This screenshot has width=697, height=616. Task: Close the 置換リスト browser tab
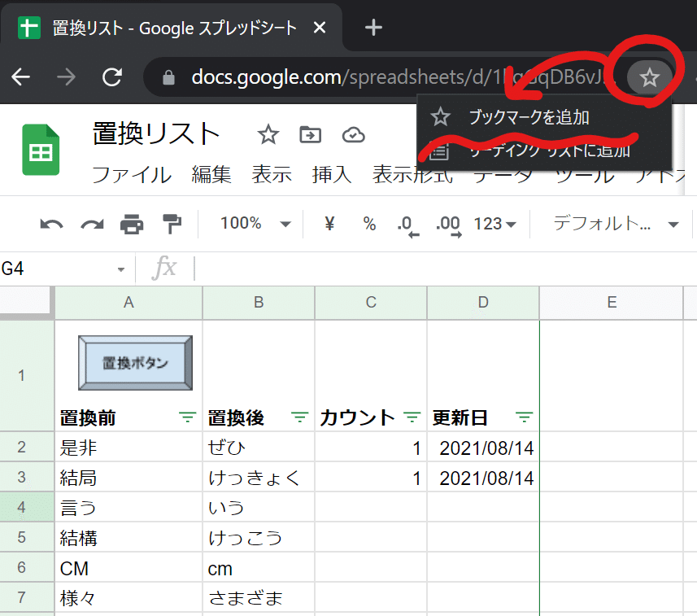320,28
